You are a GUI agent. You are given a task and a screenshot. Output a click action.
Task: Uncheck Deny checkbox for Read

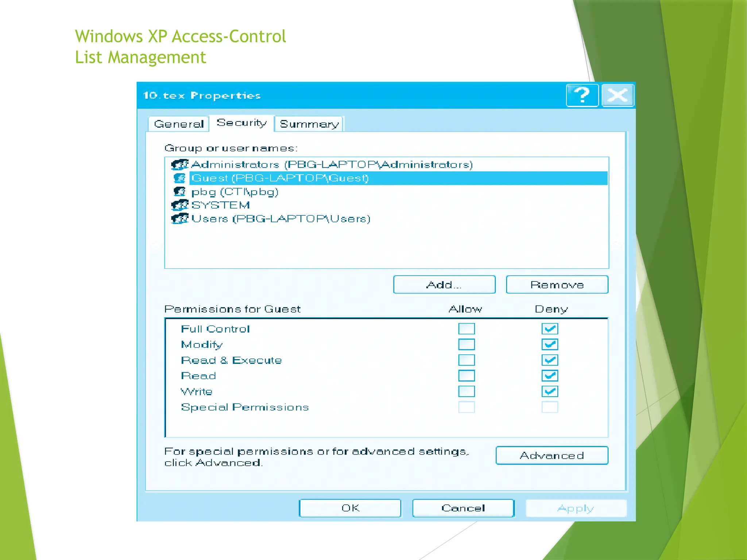point(550,376)
